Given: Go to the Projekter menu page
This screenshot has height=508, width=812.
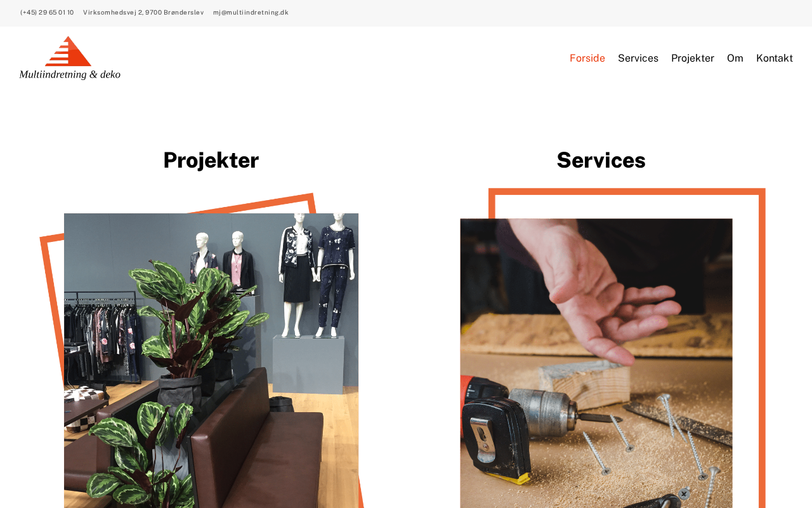Looking at the screenshot, I should [693, 58].
